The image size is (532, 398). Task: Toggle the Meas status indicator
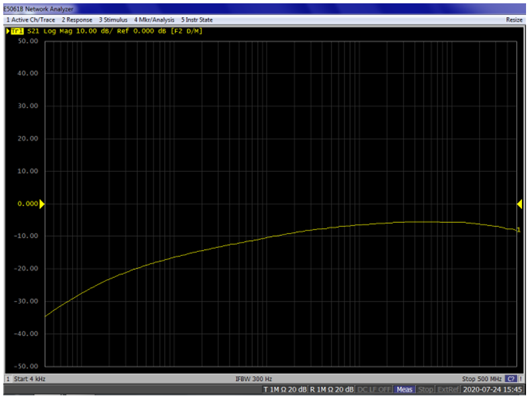click(405, 389)
